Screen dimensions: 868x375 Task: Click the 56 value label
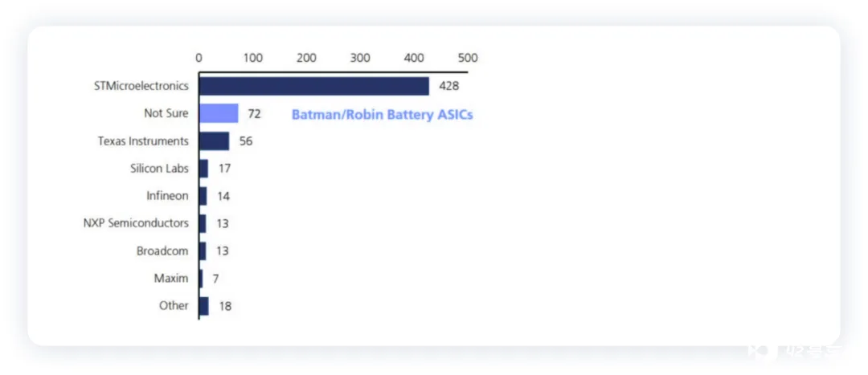tap(246, 141)
